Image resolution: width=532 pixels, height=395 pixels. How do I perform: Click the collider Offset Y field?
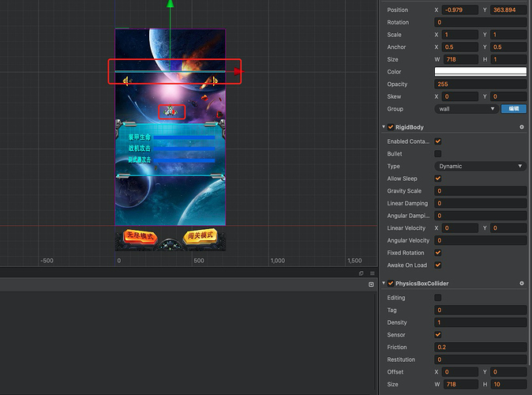508,372
